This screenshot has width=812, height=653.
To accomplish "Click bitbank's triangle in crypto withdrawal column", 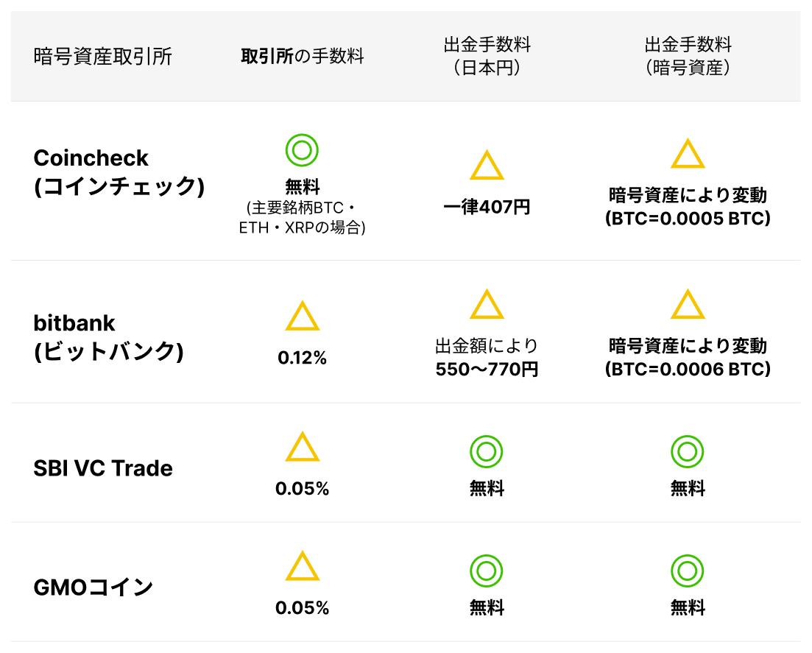I will coord(688,306).
